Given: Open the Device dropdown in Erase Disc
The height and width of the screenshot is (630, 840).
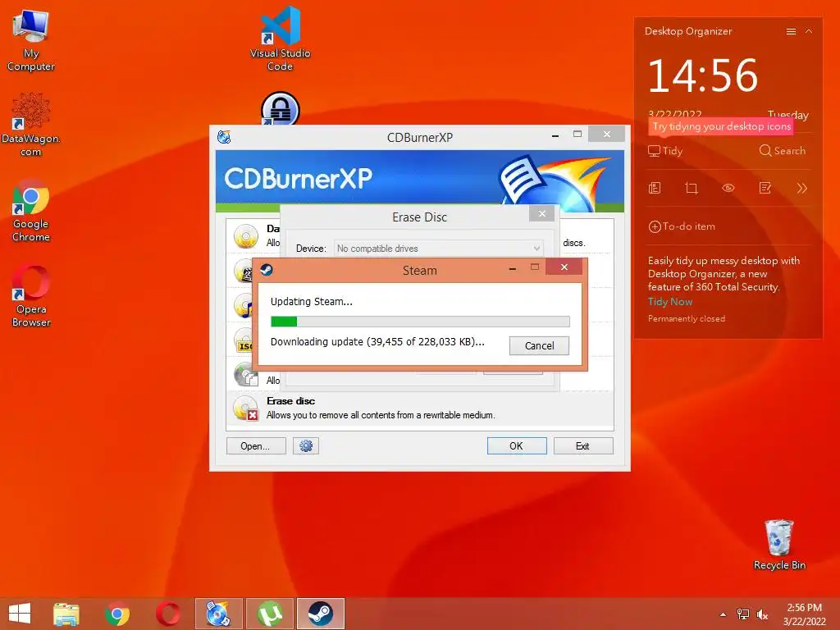Looking at the screenshot, I should point(438,248).
